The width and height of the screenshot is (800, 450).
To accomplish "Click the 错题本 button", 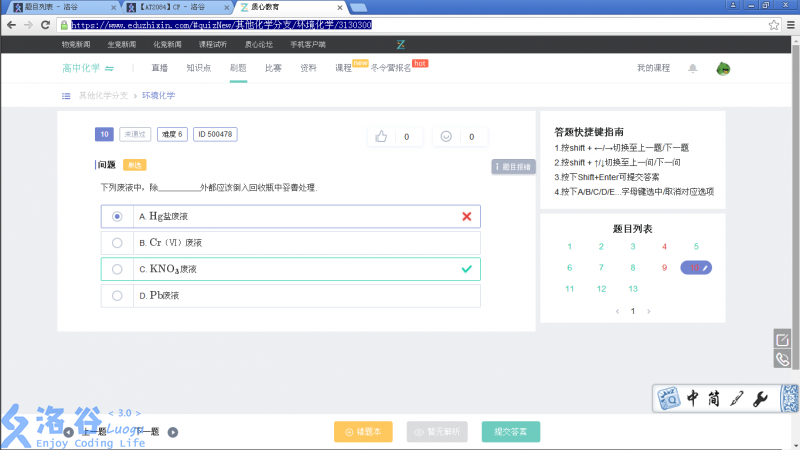I will coord(363,432).
